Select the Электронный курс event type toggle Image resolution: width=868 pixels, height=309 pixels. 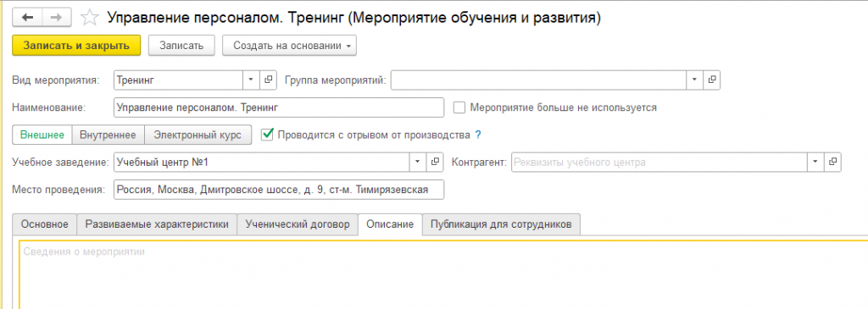coord(198,135)
